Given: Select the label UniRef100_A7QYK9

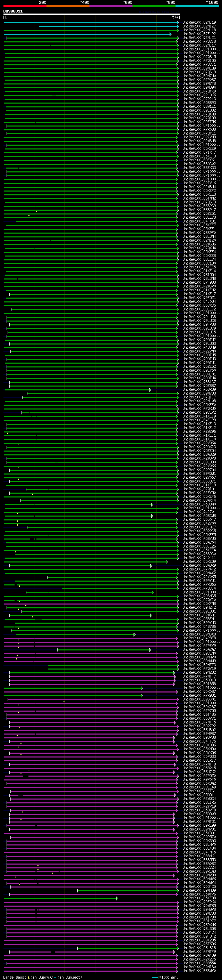Looking at the screenshot, I should (x=199, y=91).
